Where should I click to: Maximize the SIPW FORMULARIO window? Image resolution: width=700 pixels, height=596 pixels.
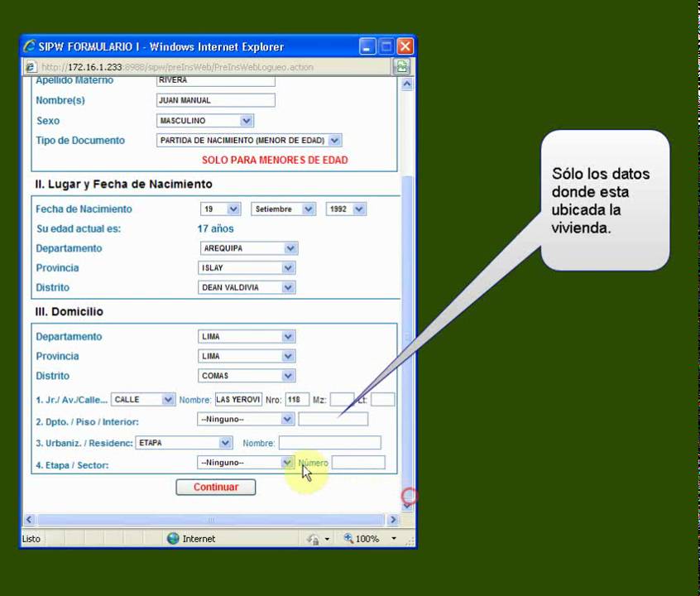[386, 46]
